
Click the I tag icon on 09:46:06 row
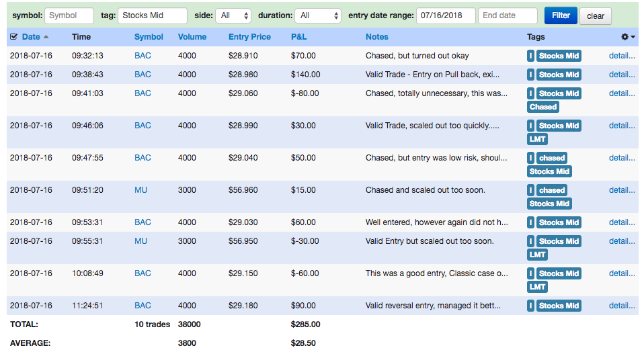pyautogui.click(x=530, y=126)
